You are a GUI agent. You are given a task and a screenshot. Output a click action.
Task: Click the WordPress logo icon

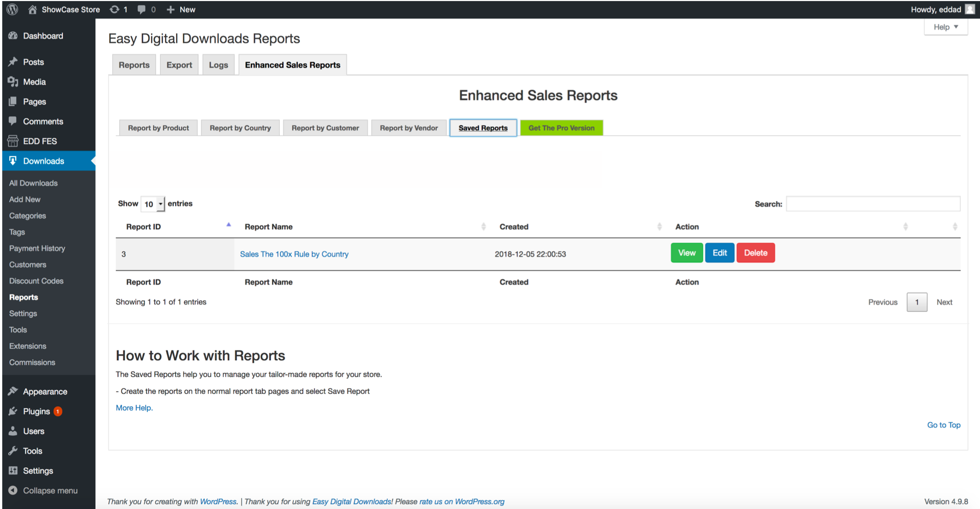coord(12,9)
